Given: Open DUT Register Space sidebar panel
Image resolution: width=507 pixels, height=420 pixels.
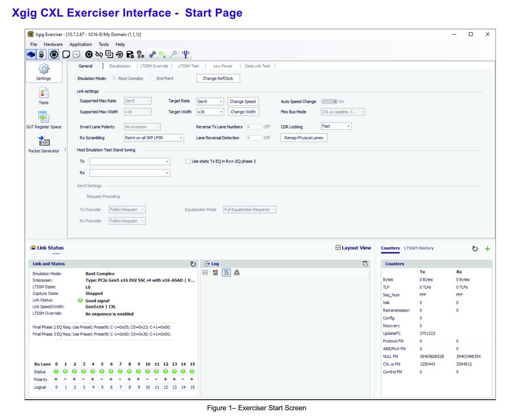Looking at the screenshot, I should pyautogui.click(x=44, y=120).
